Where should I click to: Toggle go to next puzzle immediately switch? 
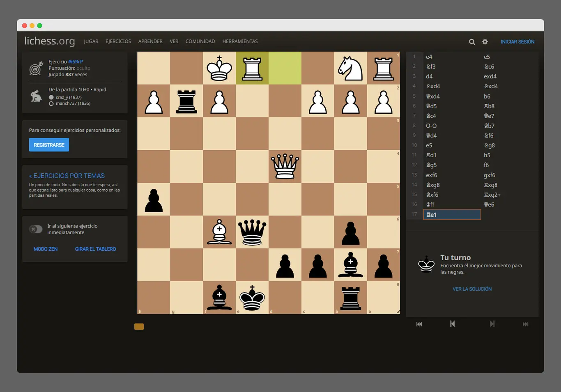tap(36, 229)
